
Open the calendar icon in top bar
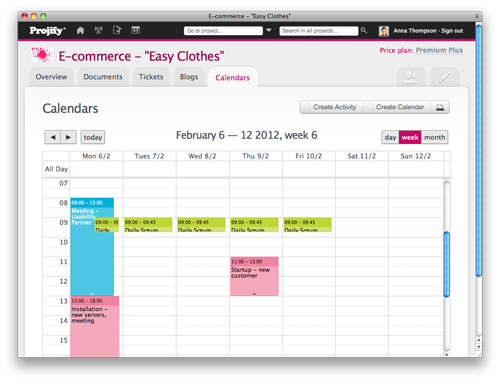(135, 30)
